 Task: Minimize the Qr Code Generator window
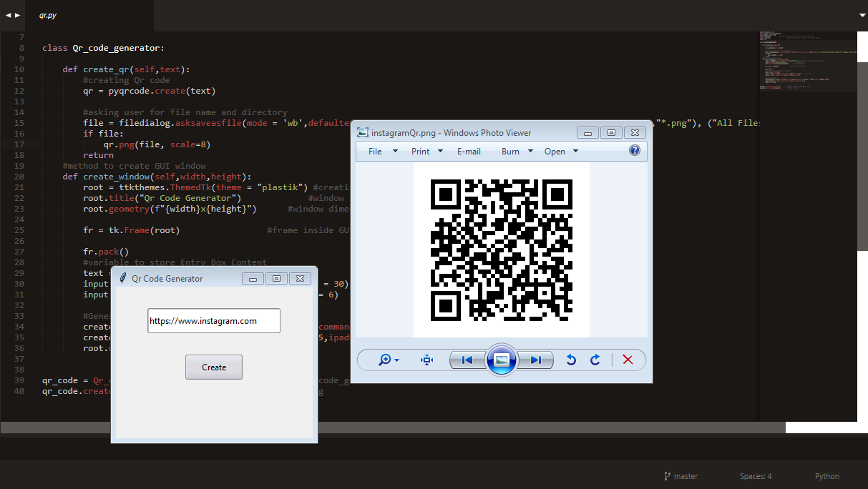[253, 278]
